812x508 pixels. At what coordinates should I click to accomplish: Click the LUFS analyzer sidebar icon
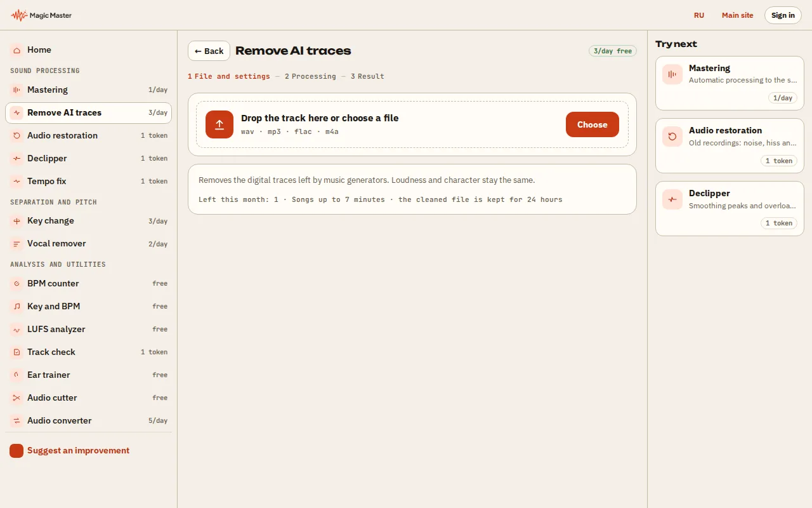(x=16, y=329)
